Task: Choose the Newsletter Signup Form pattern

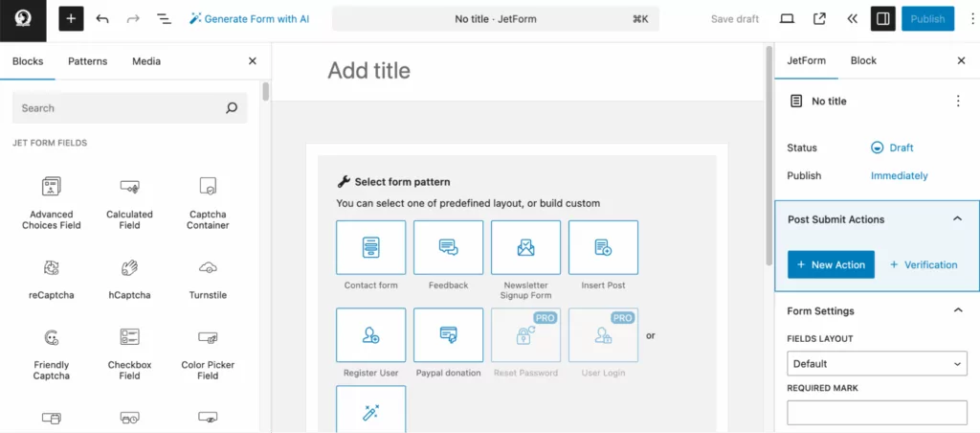Action: pos(525,247)
